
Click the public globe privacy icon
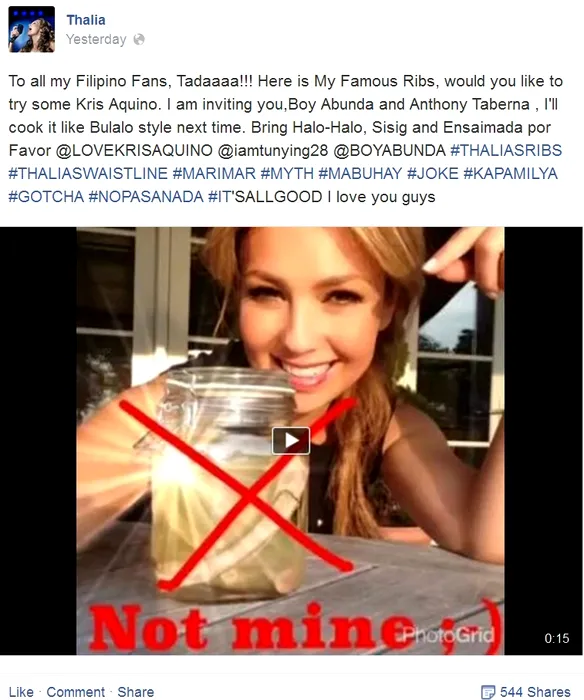click(139, 39)
